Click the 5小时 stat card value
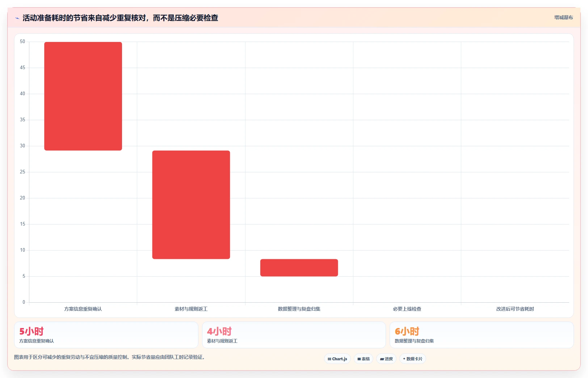Image resolution: width=588 pixels, height=378 pixels. [x=31, y=331]
